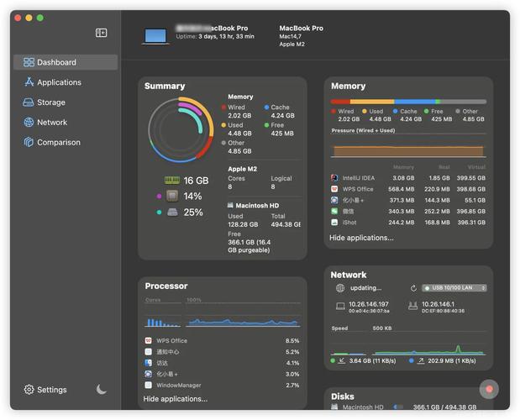Click the disk icon showing 25%

coord(172,213)
